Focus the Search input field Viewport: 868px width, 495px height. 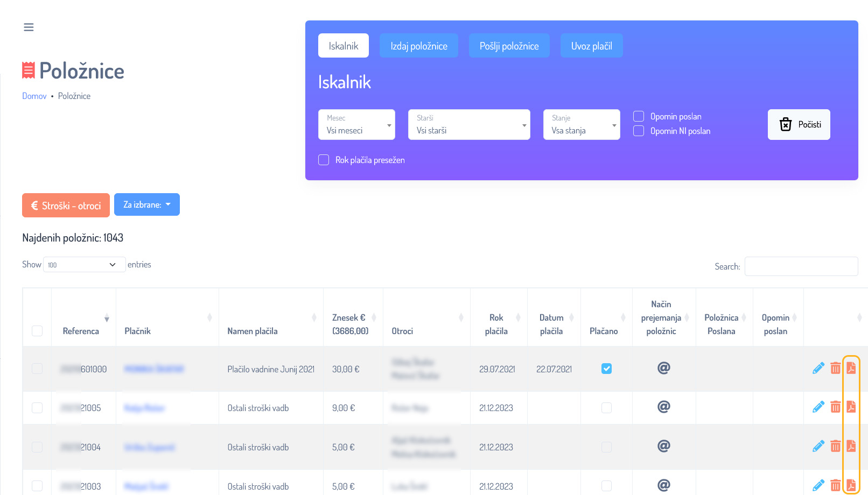click(x=801, y=266)
